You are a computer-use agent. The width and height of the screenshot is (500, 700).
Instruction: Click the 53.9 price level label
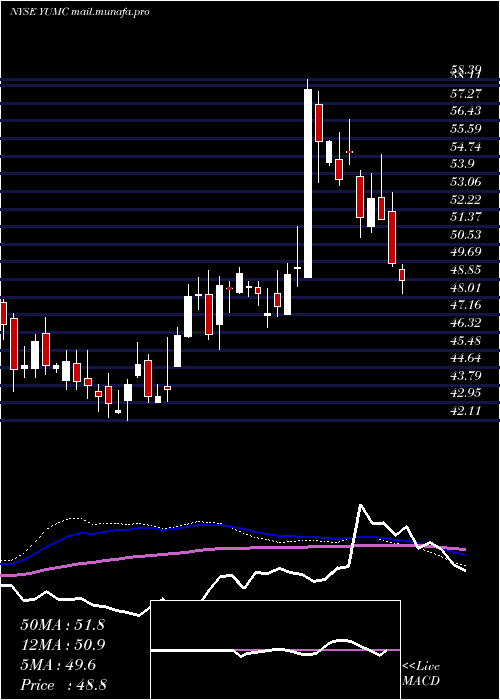click(463, 164)
